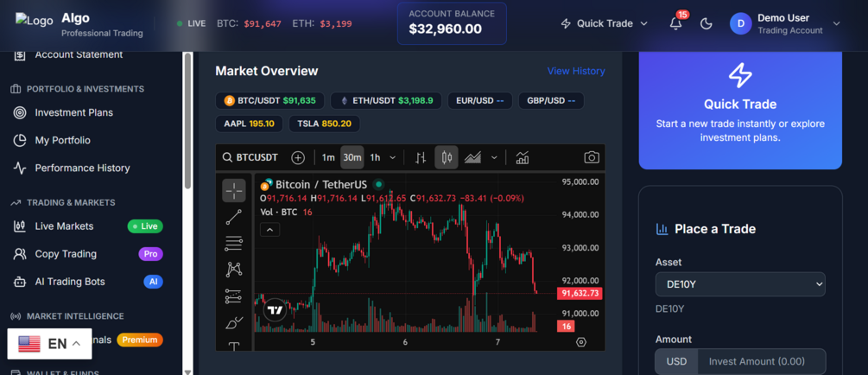Select the 1m timeframe
Viewport: 868px width, 375px height.
coord(328,158)
